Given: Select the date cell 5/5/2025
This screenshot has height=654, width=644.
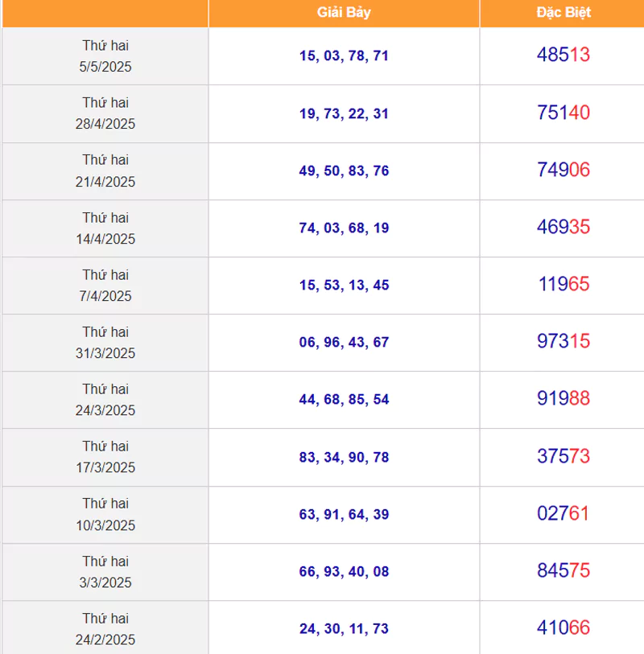Looking at the screenshot, I should 105,56.
